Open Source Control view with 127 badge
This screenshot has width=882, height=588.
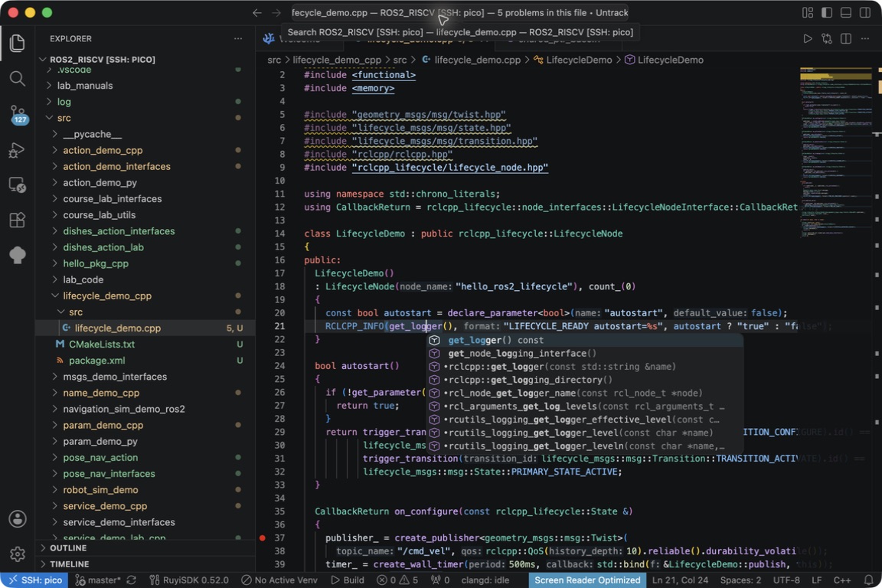pos(18,114)
